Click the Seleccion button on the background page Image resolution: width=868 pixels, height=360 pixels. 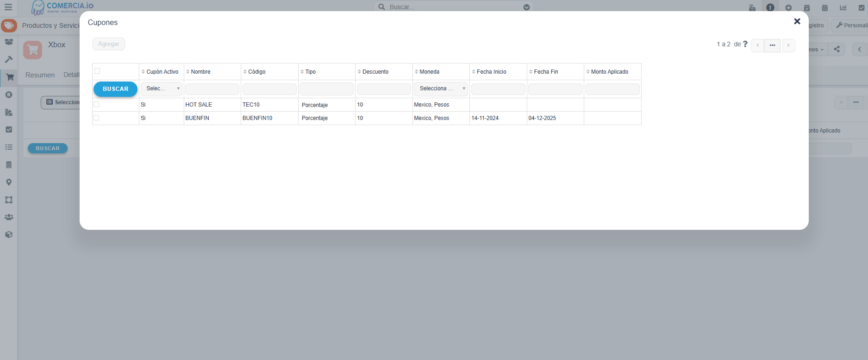[x=61, y=102]
